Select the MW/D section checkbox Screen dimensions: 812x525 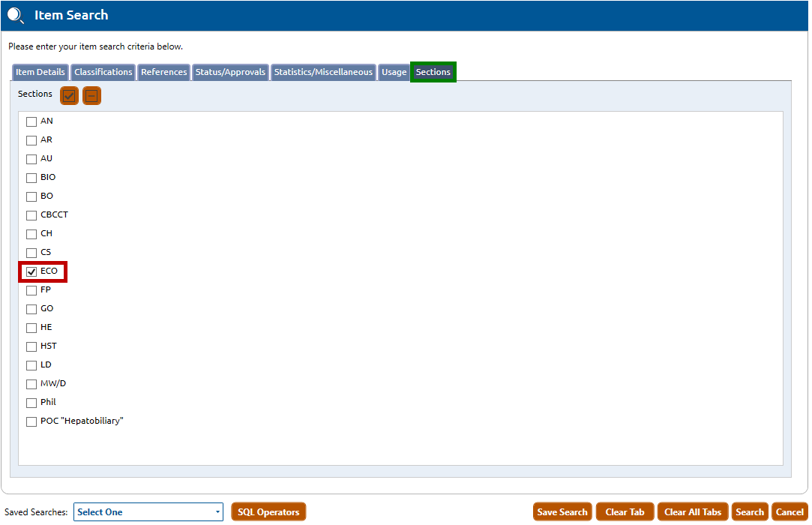pos(31,384)
